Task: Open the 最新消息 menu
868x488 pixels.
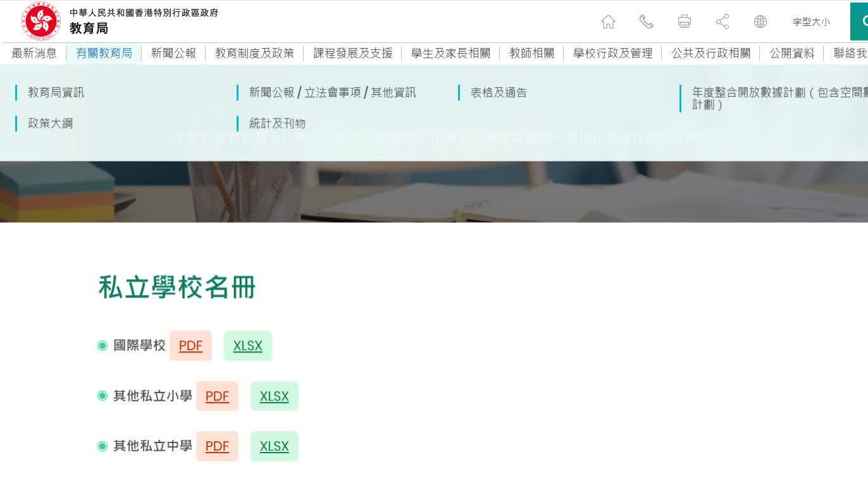Action: 34,53
